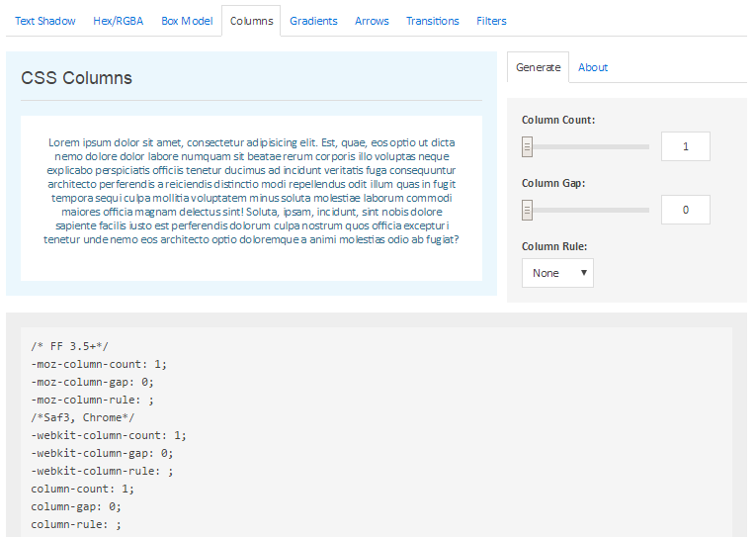
Task: Open the Text Shadow tab
Action: [44, 21]
